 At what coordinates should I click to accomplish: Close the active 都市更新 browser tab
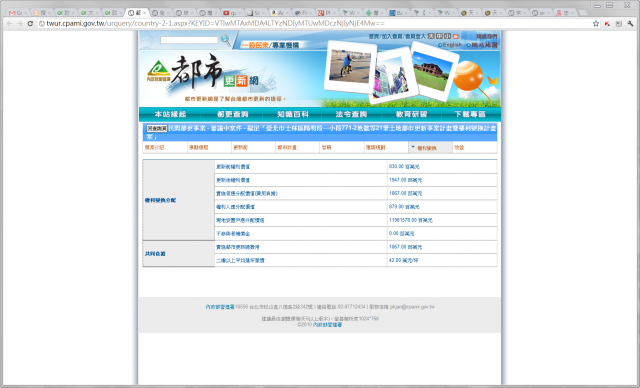[144, 13]
